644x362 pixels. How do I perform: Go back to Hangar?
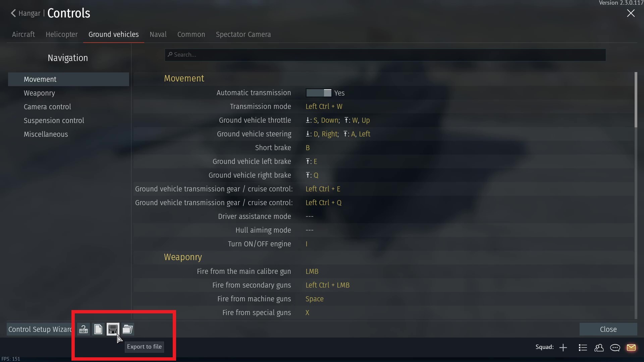(25, 13)
